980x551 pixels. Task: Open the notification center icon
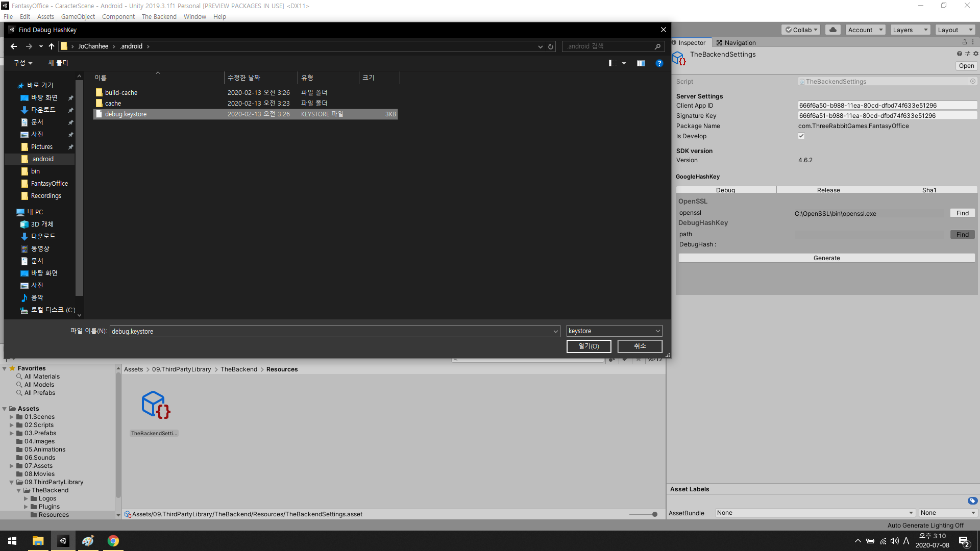click(964, 541)
